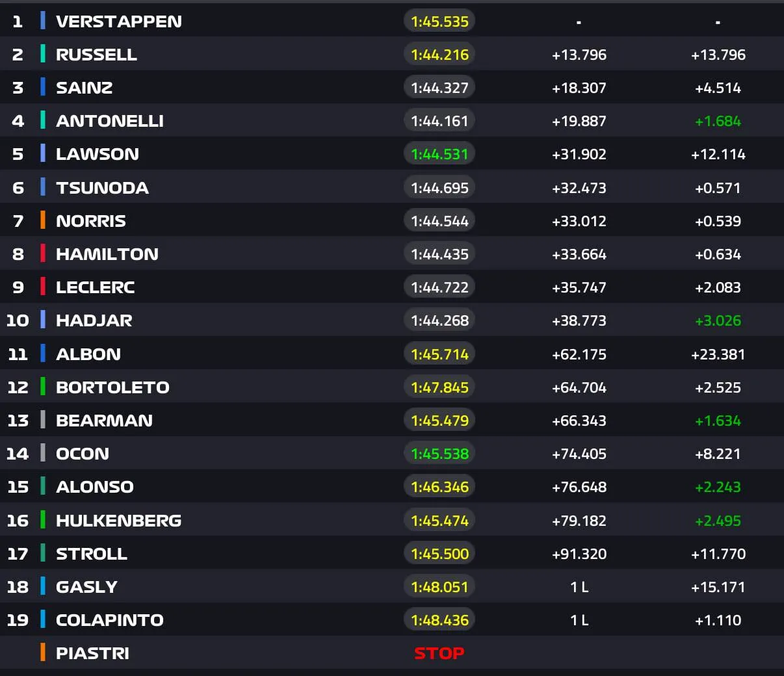
Task: Select RUSSELL's lap time 1:44.216 pill
Action: click(439, 55)
